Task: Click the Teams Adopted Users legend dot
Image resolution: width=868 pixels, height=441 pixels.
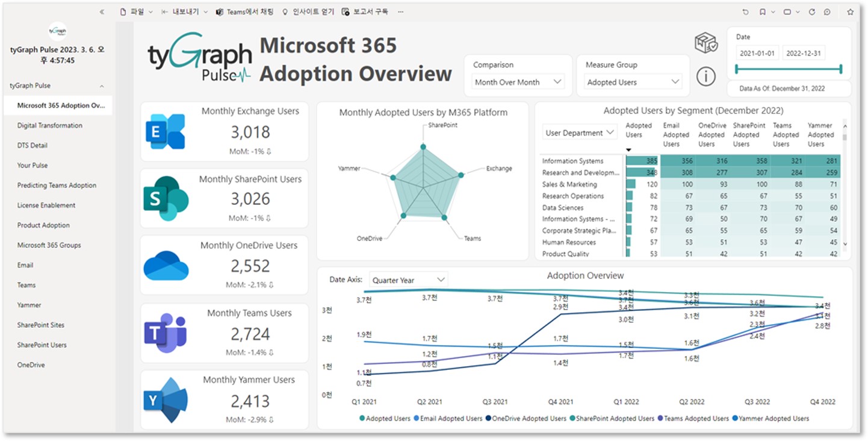Action: [660, 418]
